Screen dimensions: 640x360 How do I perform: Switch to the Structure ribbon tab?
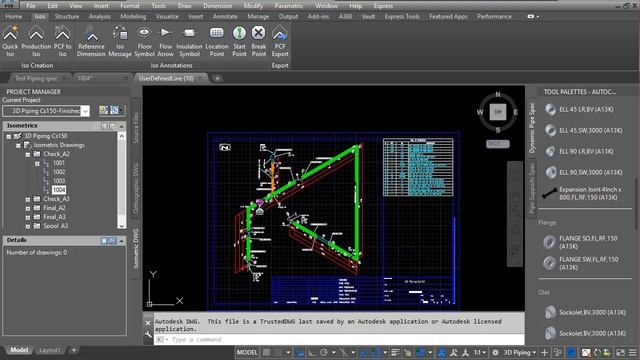click(67, 17)
